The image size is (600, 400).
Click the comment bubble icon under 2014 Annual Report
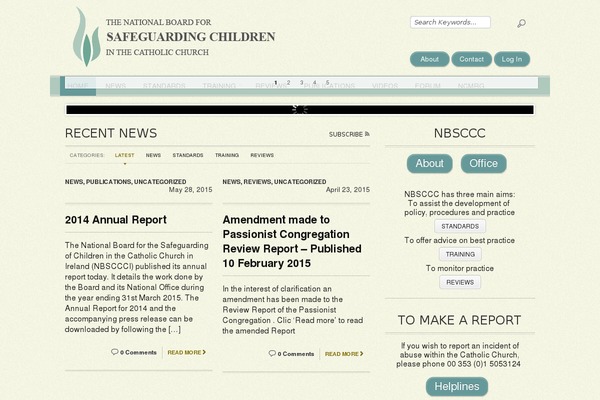click(x=114, y=352)
